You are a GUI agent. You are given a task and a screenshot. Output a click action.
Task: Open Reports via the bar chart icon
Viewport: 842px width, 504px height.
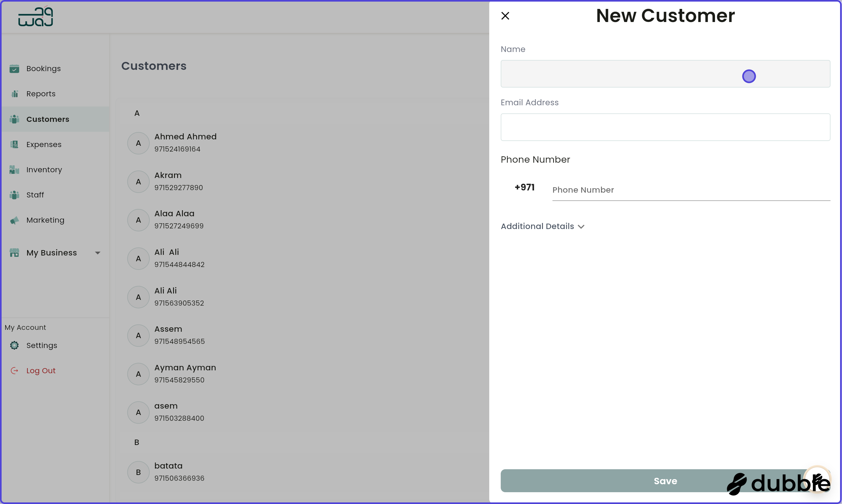click(14, 94)
